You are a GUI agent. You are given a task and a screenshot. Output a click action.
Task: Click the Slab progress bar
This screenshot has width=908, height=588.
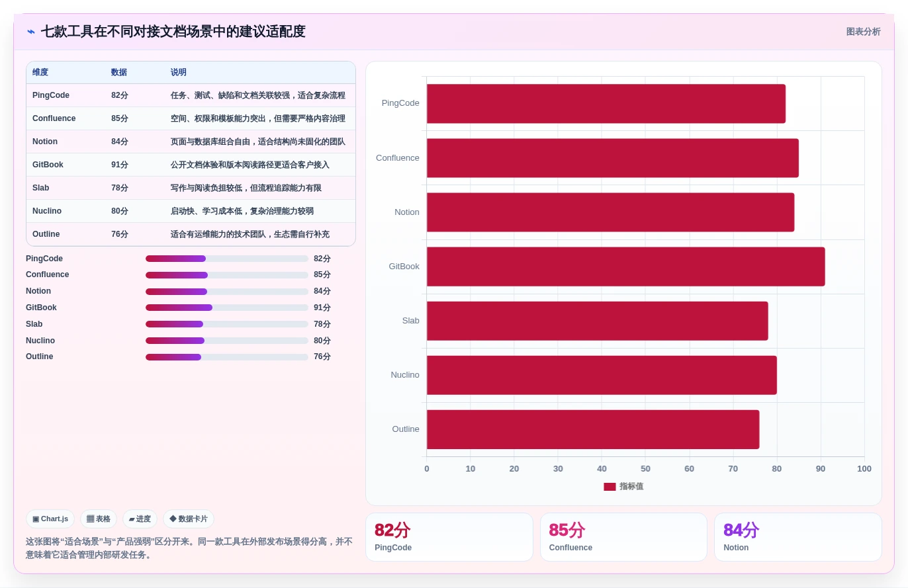pos(227,324)
